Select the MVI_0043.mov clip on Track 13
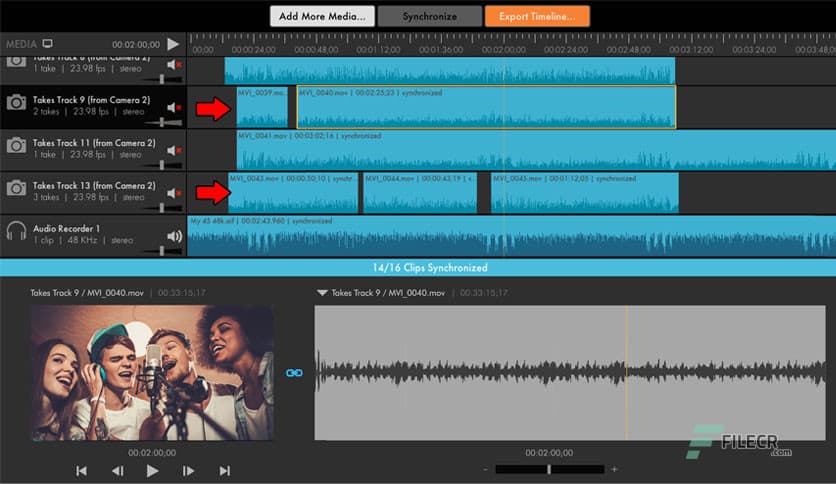The width and height of the screenshot is (836, 484). (293, 194)
